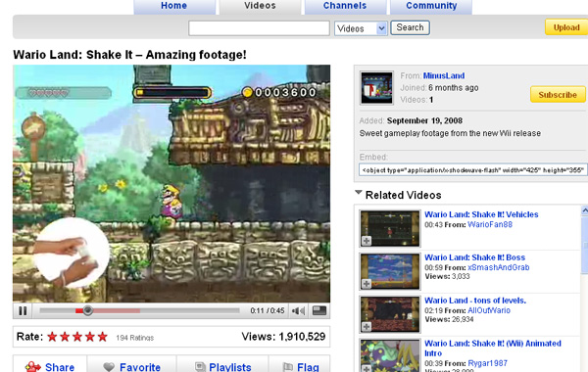Viewport: 588px width, 372px height.
Task: Select the Embed code field
Action: (x=473, y=170)
